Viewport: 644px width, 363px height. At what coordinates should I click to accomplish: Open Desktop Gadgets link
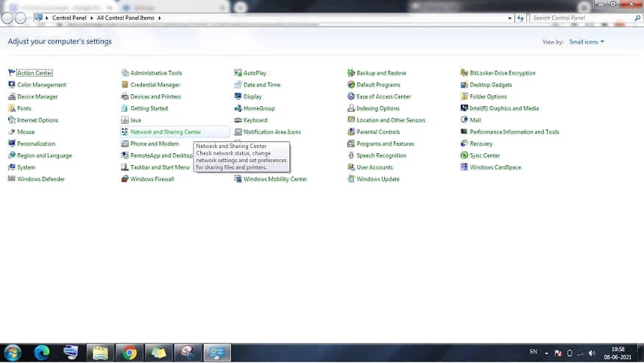point(491,85)
